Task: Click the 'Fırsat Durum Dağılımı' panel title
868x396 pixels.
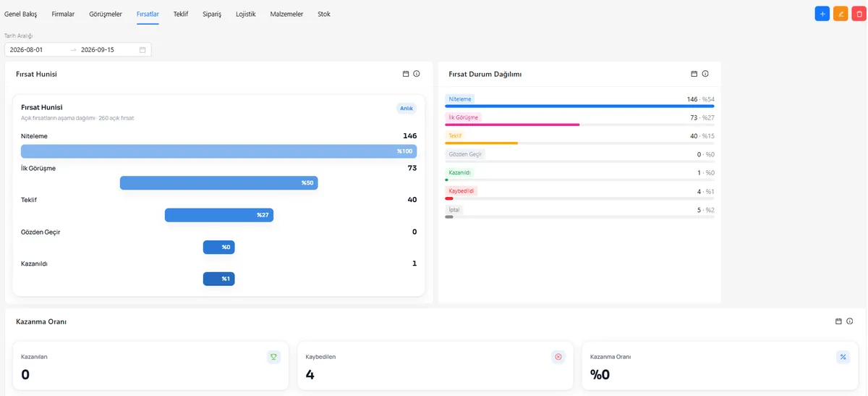Action: [485, 74]
